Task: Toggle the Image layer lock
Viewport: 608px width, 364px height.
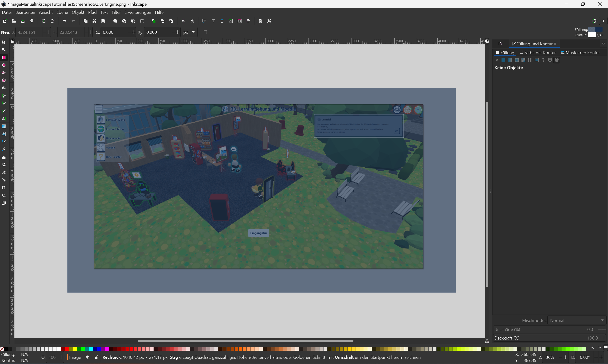Action: 97,357
